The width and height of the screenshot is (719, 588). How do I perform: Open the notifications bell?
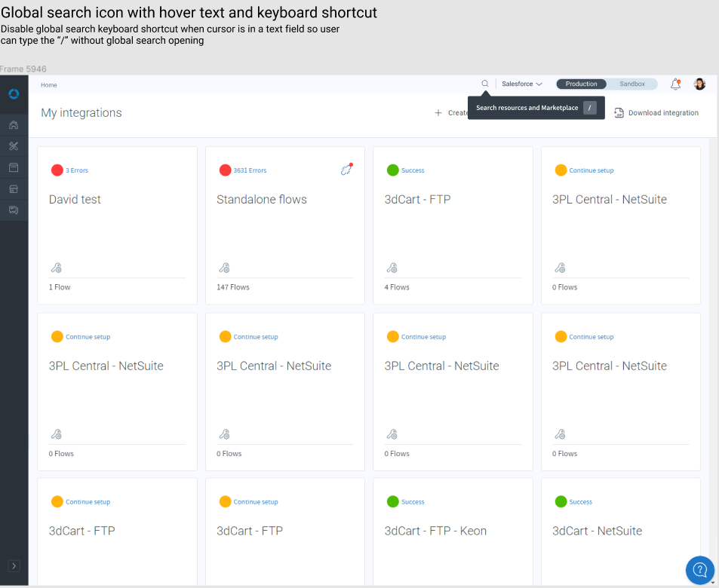pos(675,84)
